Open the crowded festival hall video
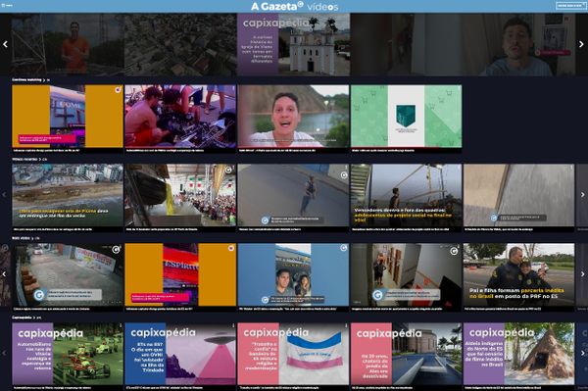Image resolution: width=588 pixels, height=391 pixels. 180,198
